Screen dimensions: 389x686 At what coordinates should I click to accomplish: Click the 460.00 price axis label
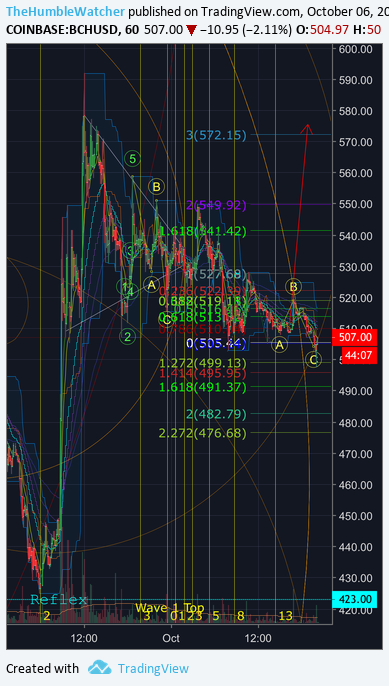pos(356,485)
